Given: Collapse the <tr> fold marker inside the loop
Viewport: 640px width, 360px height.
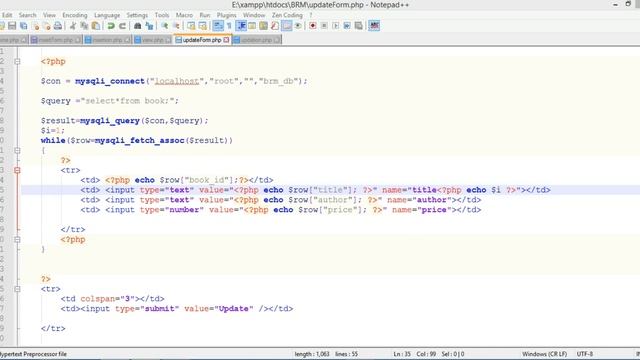Looking at the screenshot, I should pos(17,170).
